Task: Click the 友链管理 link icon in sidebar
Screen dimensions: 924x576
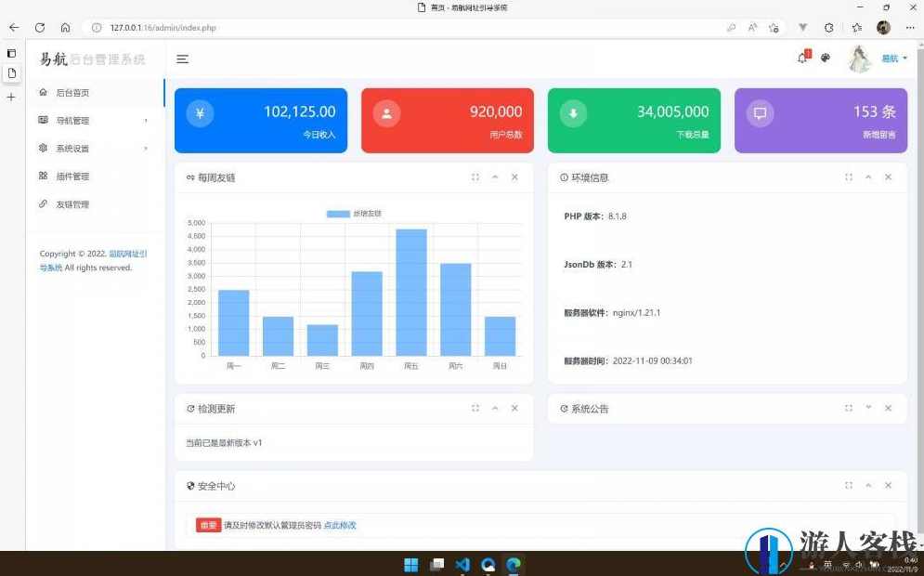Action: (44, 203)
